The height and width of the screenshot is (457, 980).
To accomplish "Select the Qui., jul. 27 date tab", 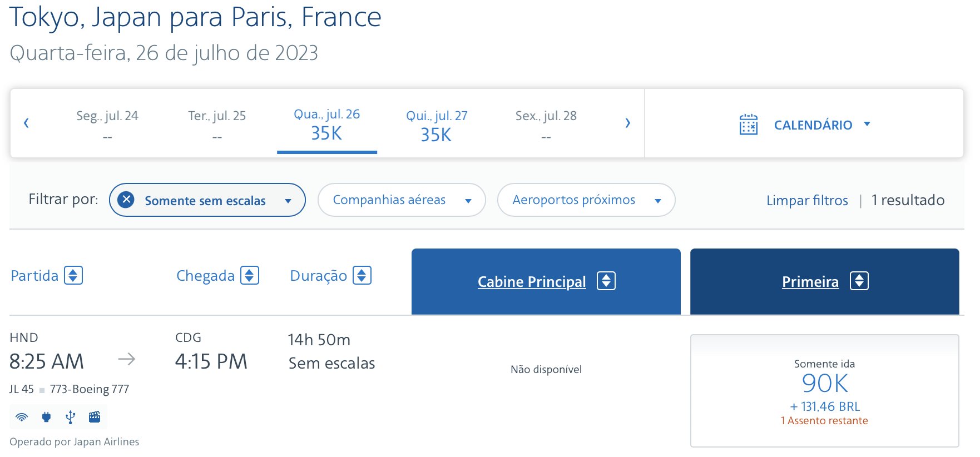I will pyautogui.click(x=437, y=126).
